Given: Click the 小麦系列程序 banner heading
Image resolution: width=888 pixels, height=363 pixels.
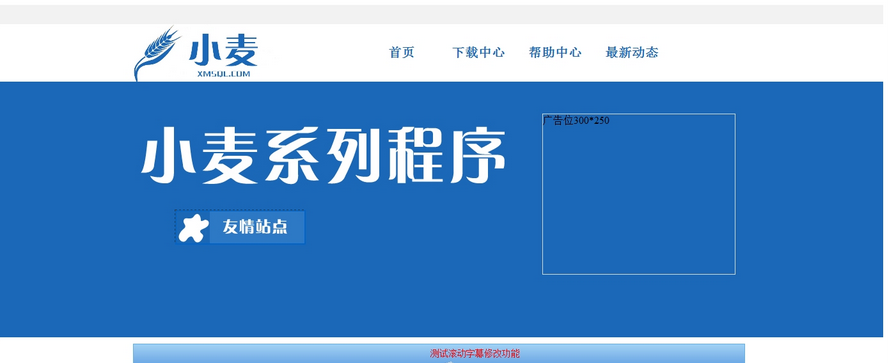Looking at the screenshot, I should [322, 156].
